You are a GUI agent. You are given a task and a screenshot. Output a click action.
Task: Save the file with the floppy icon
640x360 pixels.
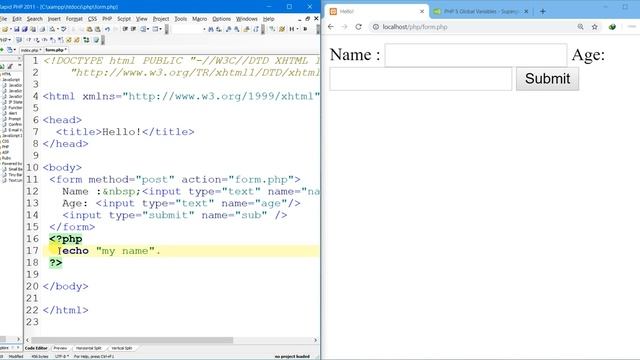pyautogui.click(x=17, y=29)
